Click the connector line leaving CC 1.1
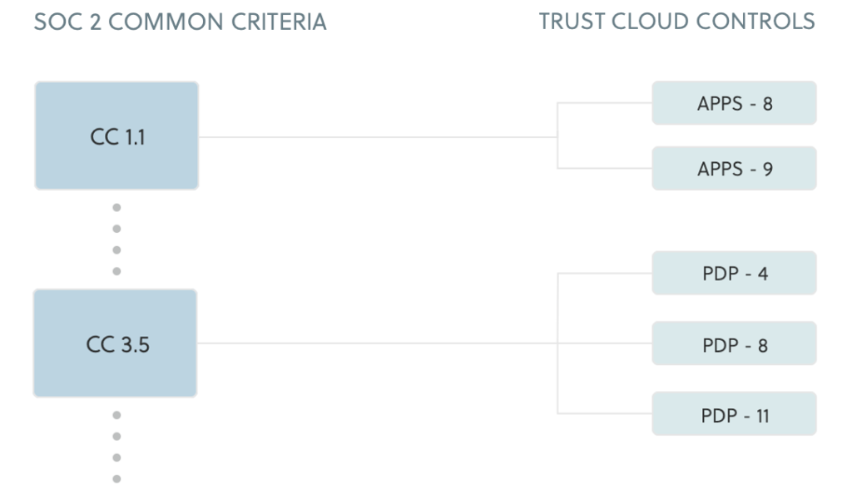The width and height of the screenshot is (852, 504). click(374, 136)
